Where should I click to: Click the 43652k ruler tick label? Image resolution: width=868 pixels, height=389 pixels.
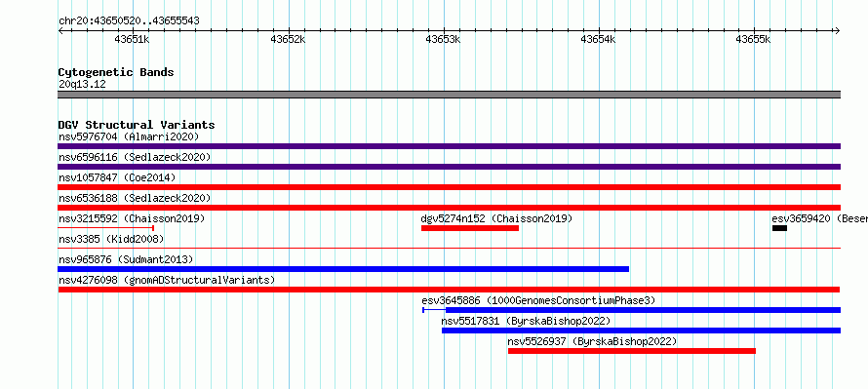click(288, 39)
